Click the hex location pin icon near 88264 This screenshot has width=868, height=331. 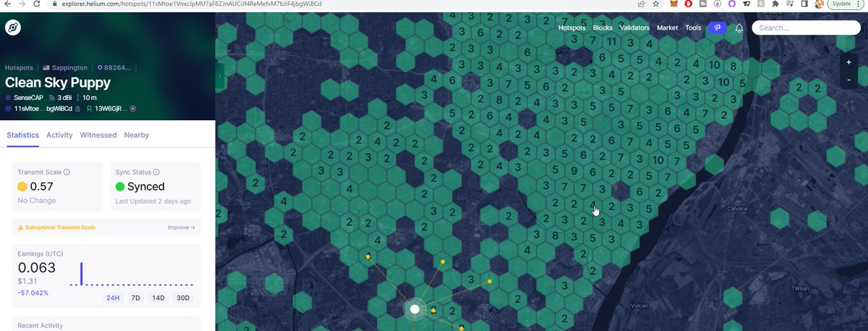[x=100, y=67]
